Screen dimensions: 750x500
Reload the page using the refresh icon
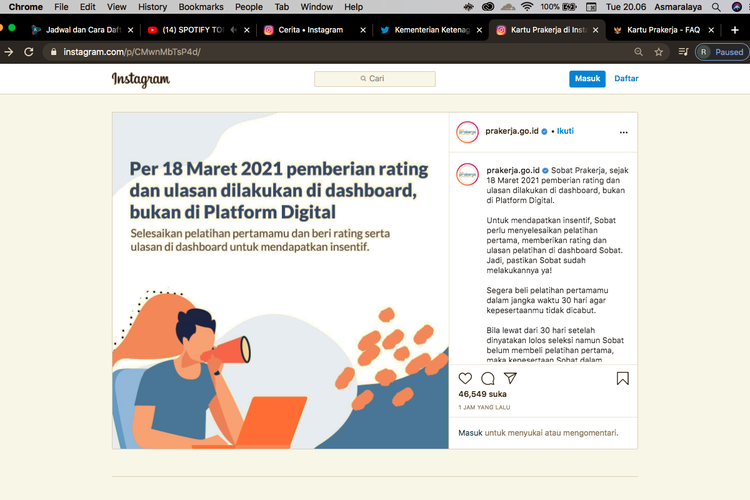[x=29, y=52]
